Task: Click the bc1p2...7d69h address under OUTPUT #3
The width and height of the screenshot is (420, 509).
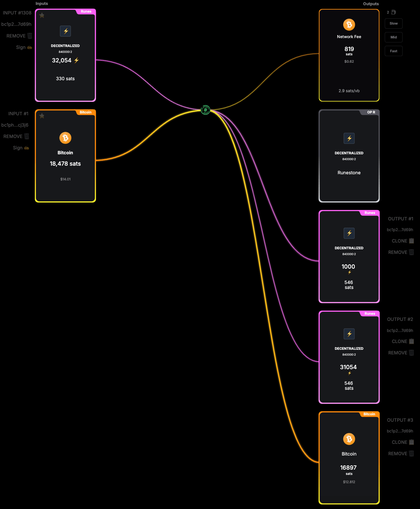Action: pos(400,431)
